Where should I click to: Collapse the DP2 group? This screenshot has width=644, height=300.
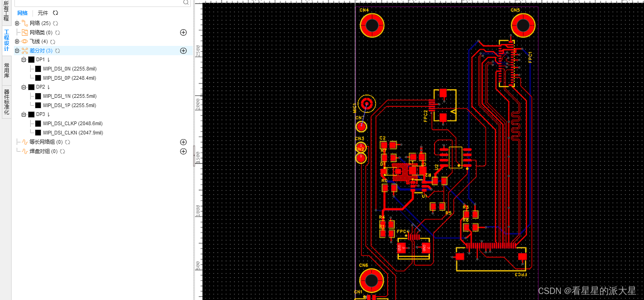tap(24, 87)
